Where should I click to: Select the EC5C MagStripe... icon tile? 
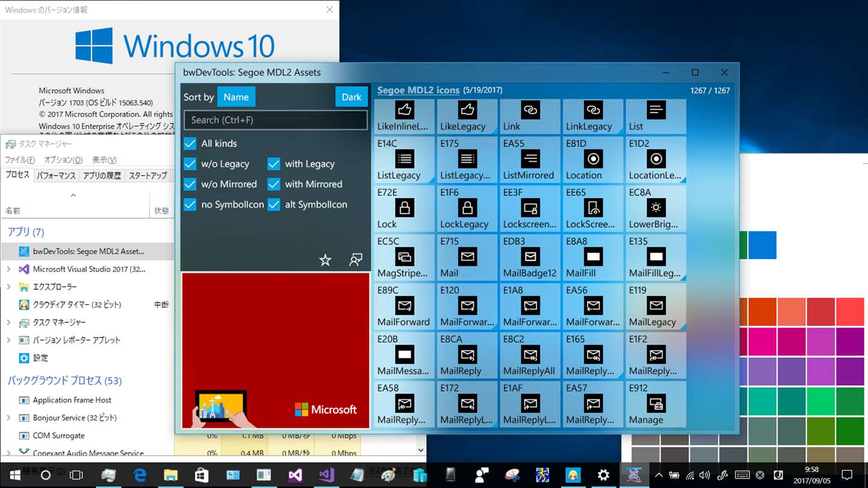tap(404, 257)
